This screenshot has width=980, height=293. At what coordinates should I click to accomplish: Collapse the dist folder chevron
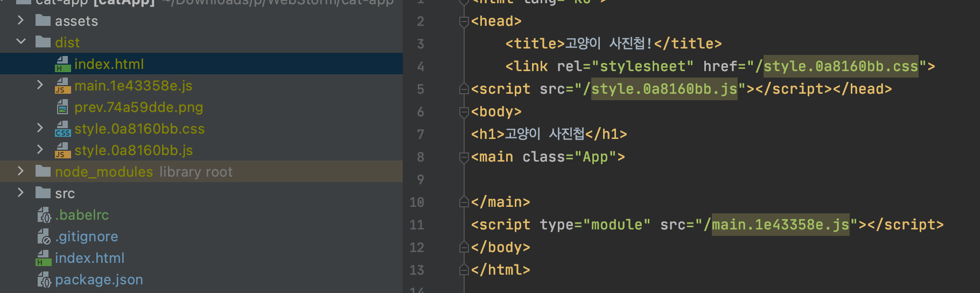[x=20, y=41]
